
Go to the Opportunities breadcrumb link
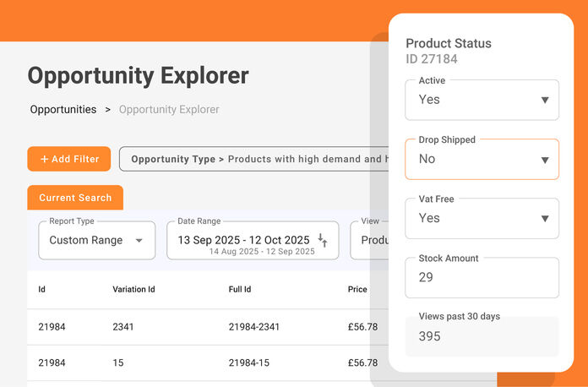click(x=63, y=110)
